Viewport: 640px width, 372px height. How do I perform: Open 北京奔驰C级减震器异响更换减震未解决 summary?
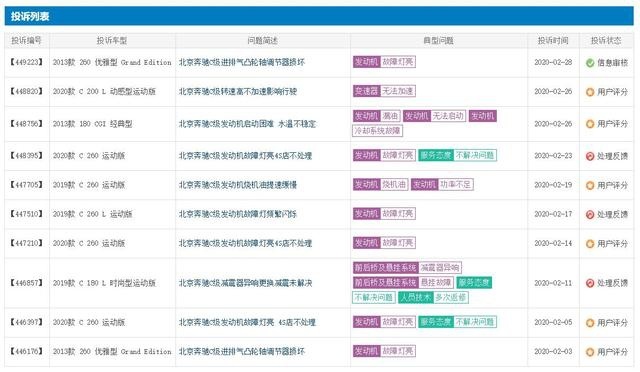[x=245, y=283]
